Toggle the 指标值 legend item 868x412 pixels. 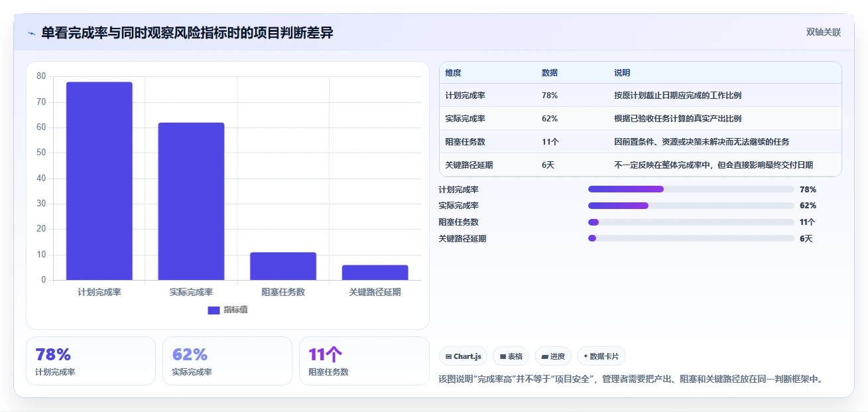tap(227, 310)
